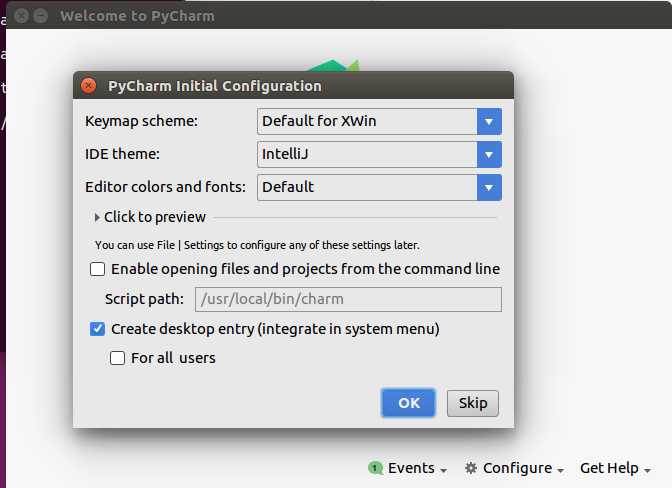
Task: Click into the Script path field
Action: coord(348,299)
